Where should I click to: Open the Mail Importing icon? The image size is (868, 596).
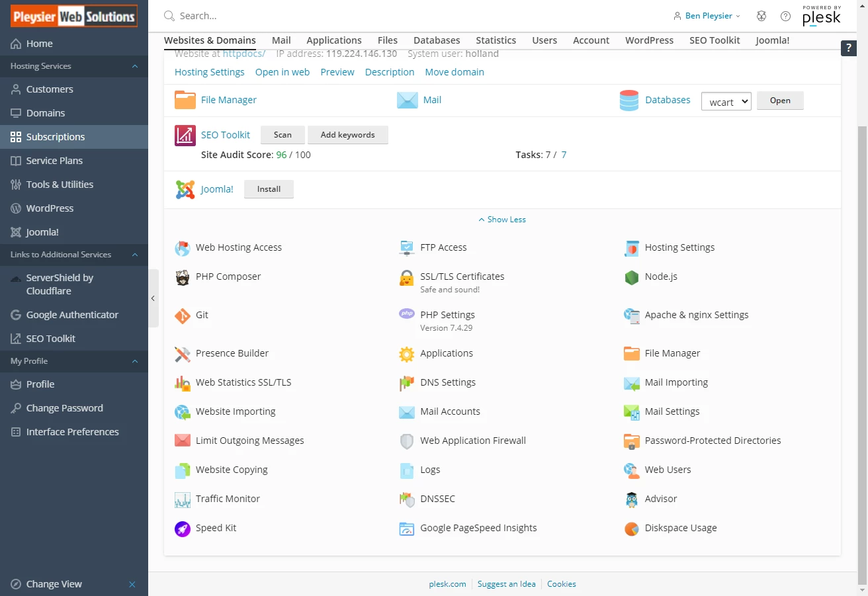(x=632, y=383)
